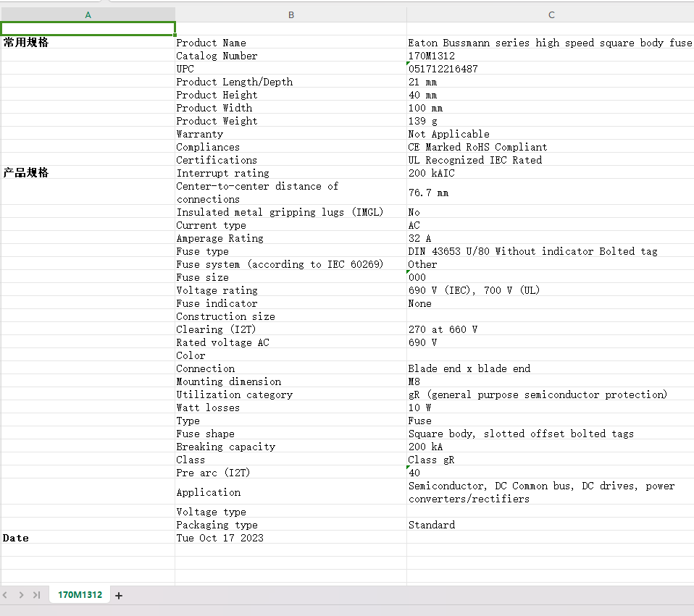Select 'Breaking capacity' cell
This screenshot has height=616, width=694.
[290, 447]
